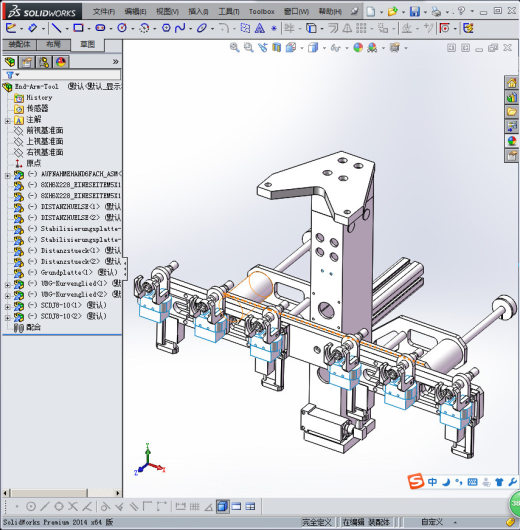Screen dimensions: 520x530
Task: Open the PropertyManager tab icon
Action: pos(27,62)
